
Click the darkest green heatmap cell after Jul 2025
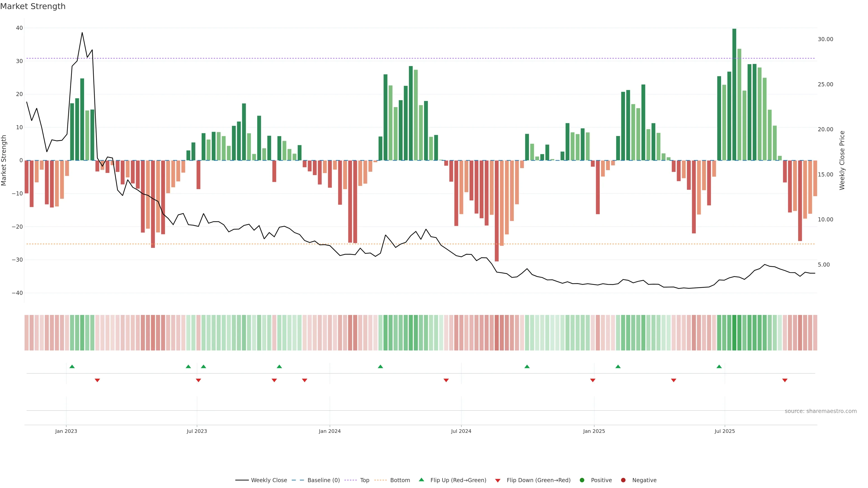point(734,333)
